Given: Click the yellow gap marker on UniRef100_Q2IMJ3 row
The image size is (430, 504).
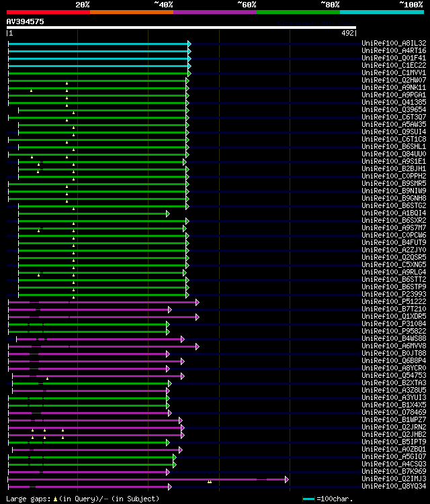Looking at the screenshot, I should click(210, 481).
